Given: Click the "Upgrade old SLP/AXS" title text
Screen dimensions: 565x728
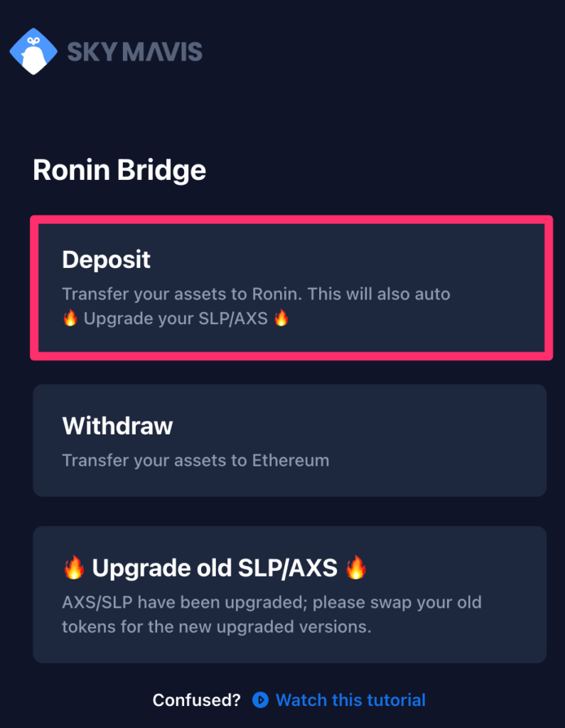Looking at the screenshot, I should pyautogui.click(x=215, y=568).
